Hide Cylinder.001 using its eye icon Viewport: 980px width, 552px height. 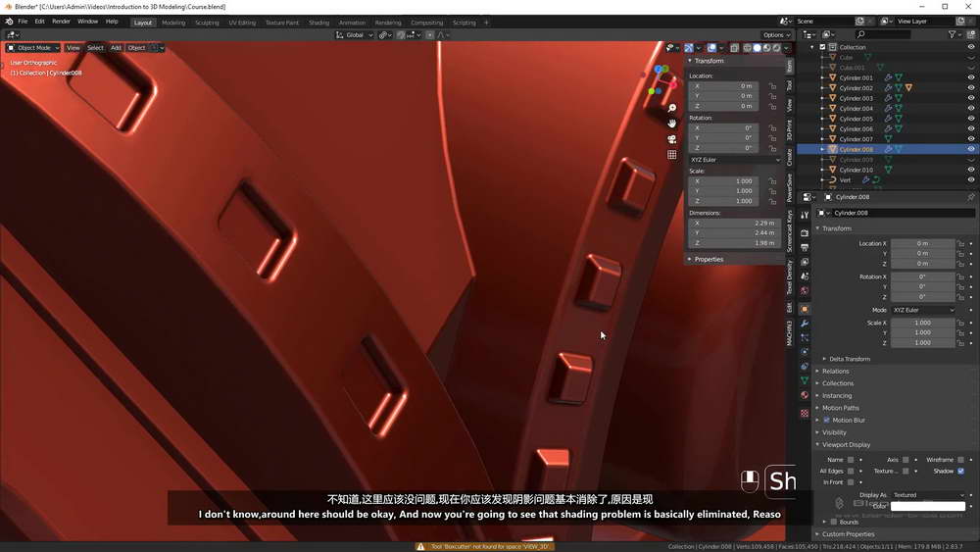(970, 77)
